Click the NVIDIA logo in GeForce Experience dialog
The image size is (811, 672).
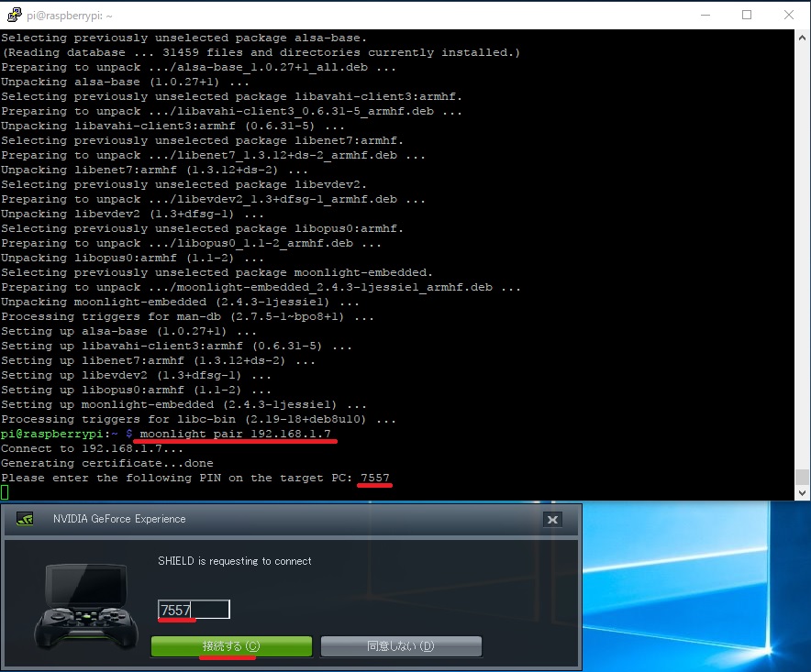click(x=25, y=519)
